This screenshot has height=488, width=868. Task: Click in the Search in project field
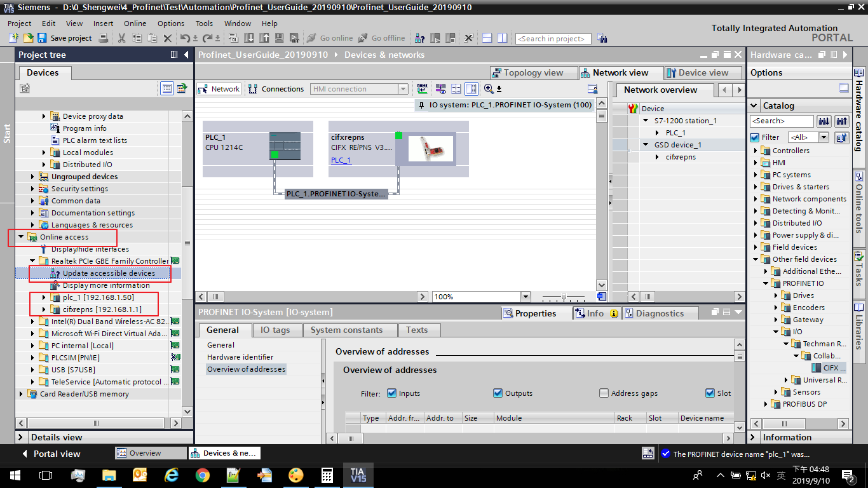pyautogui.click(x=553, y=38)
